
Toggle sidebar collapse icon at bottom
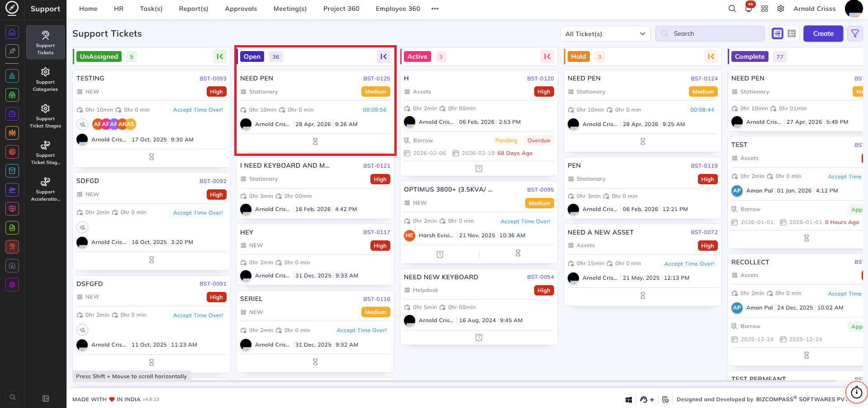tap(46, 399)
